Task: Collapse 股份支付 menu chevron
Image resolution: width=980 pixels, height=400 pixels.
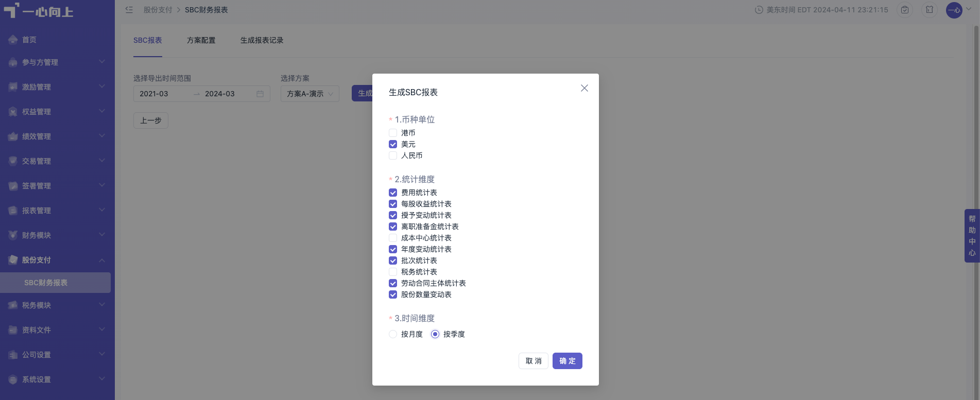Action: (102, 260)
